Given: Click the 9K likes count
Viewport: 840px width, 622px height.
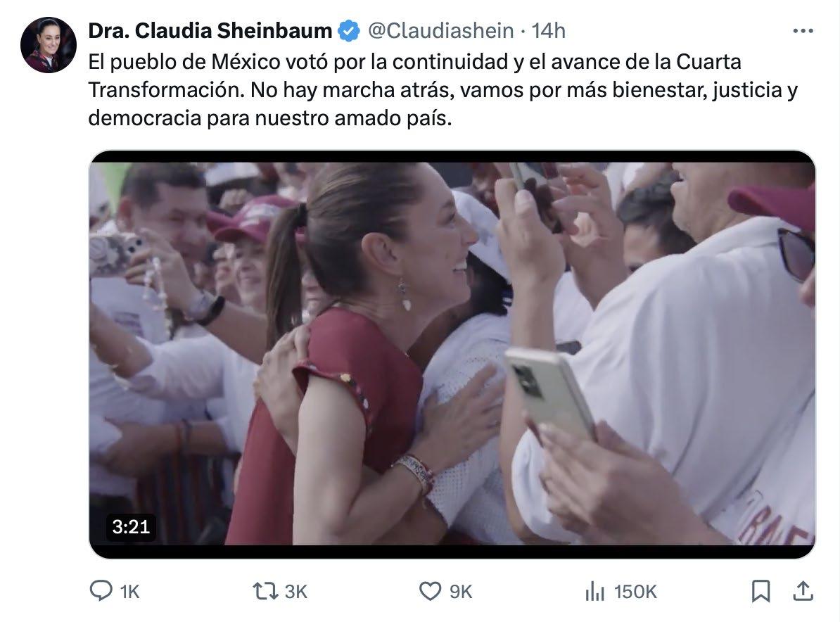Looking at the screenshot, I should [x=461, y=592].
